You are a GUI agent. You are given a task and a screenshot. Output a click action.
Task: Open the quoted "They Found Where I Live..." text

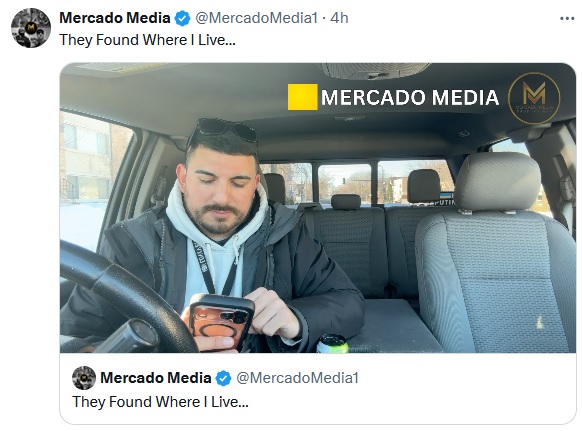[160, 402]
